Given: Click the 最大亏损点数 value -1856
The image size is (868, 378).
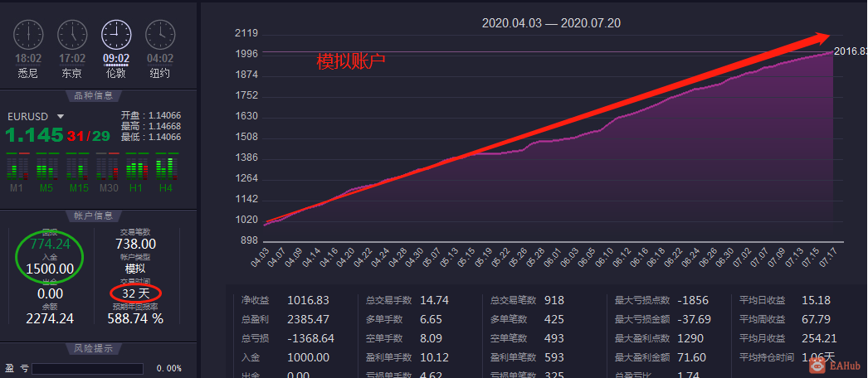Looking at the screenshot, I should pyautogui.click(x=692, y=301).
